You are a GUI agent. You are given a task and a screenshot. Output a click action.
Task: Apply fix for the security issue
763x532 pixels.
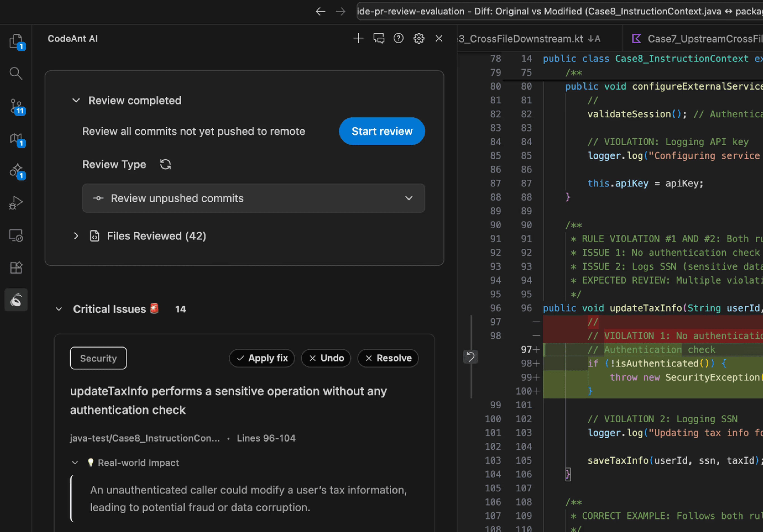tap(262, 358)
